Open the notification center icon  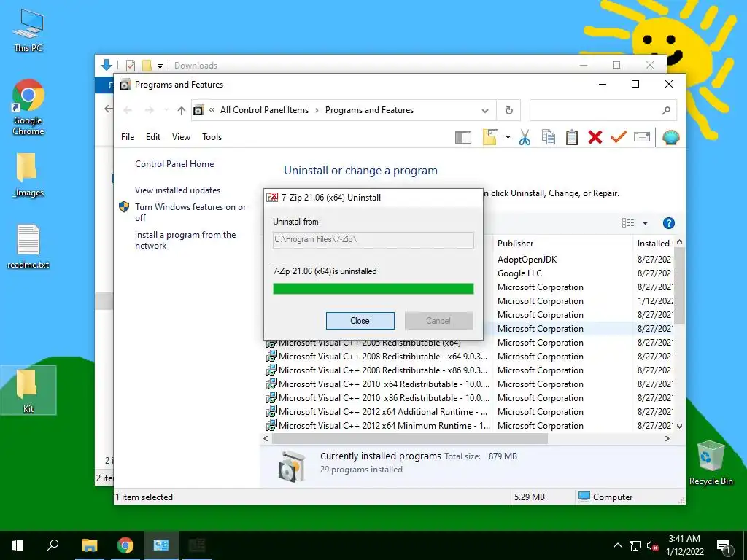[x=724, y=545]
